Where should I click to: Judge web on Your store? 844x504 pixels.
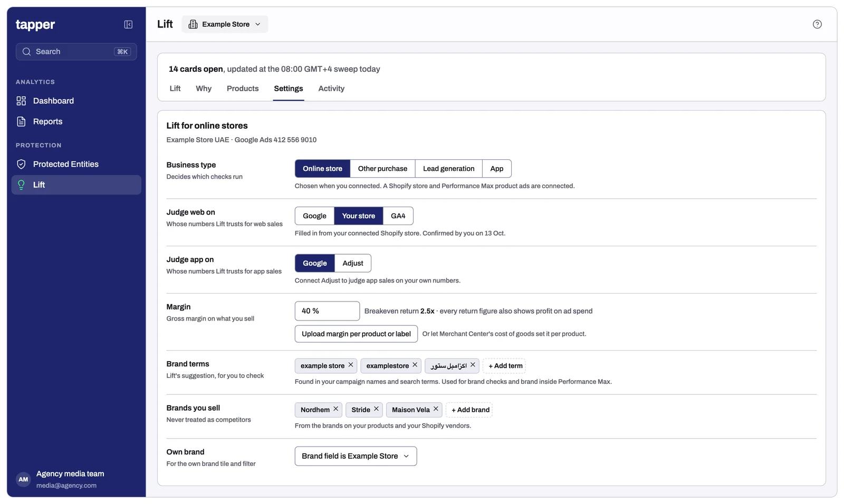point(359,216)
